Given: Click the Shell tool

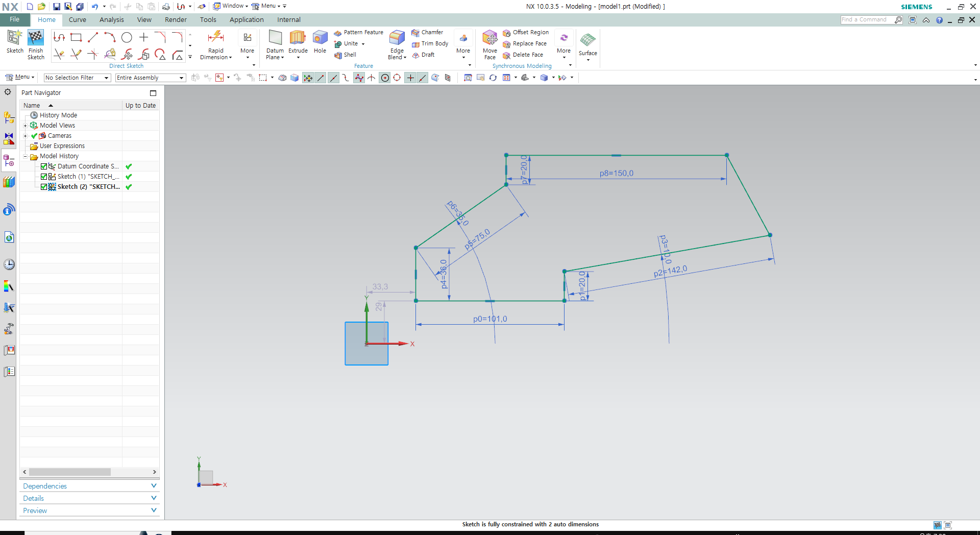Looking at the screenshot, I should click(345, 55).
